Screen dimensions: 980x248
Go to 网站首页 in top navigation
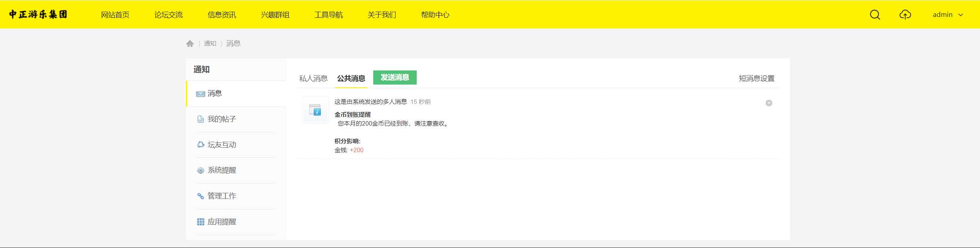coord(115,15)
